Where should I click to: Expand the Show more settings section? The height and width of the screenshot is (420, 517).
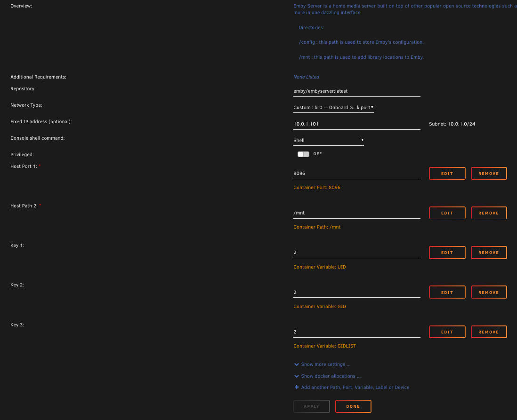(x=325, y=364)
